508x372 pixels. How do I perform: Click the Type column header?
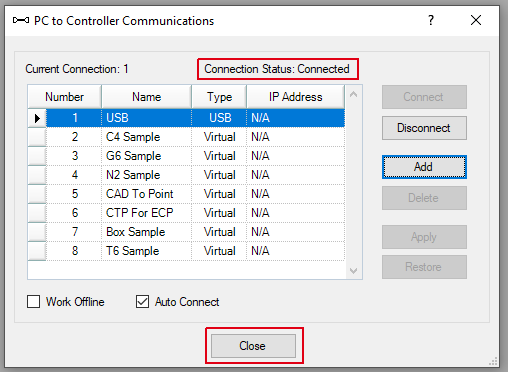click(x=219, y=97)
